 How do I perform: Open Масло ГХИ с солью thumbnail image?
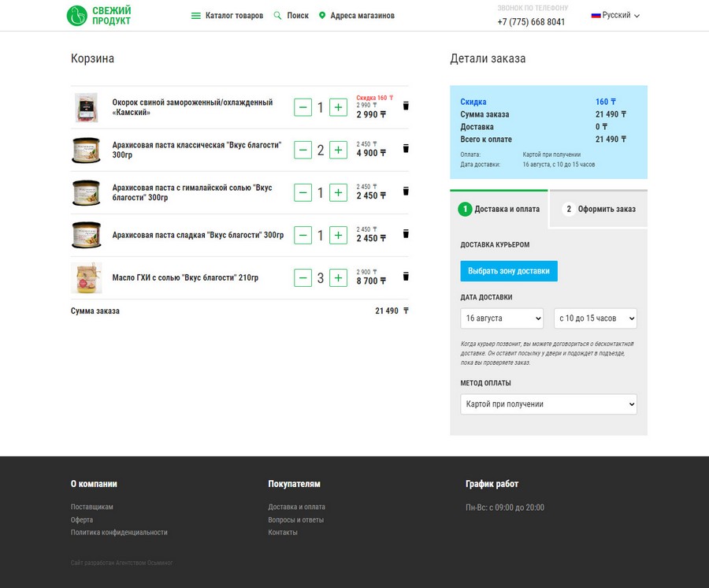(x=87, y=277)
